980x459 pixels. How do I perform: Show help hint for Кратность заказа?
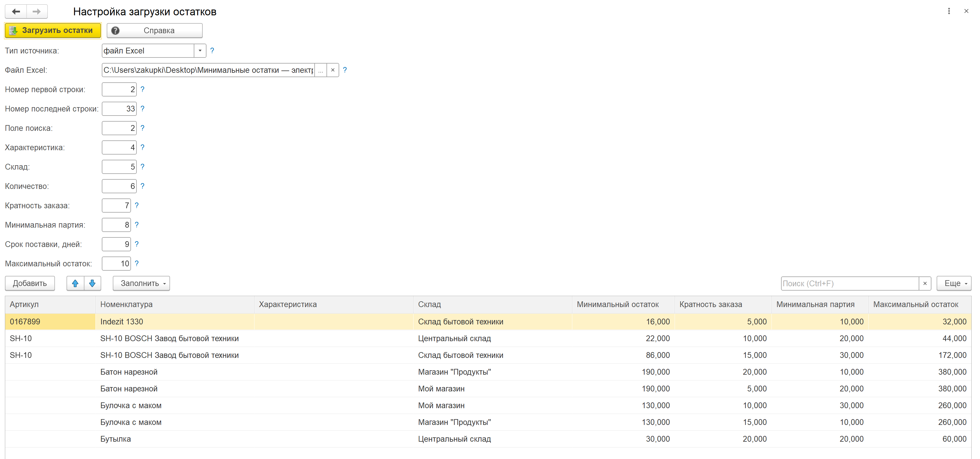[136, 205]
